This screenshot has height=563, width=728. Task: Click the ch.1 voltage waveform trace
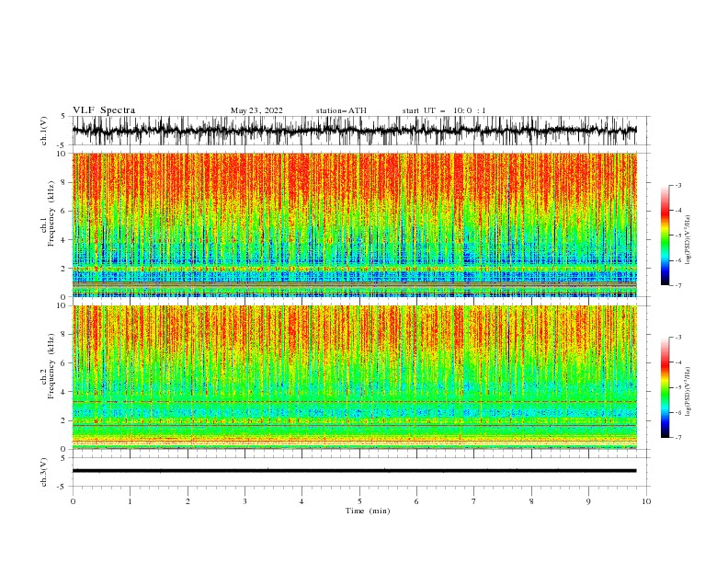point(354,131)
